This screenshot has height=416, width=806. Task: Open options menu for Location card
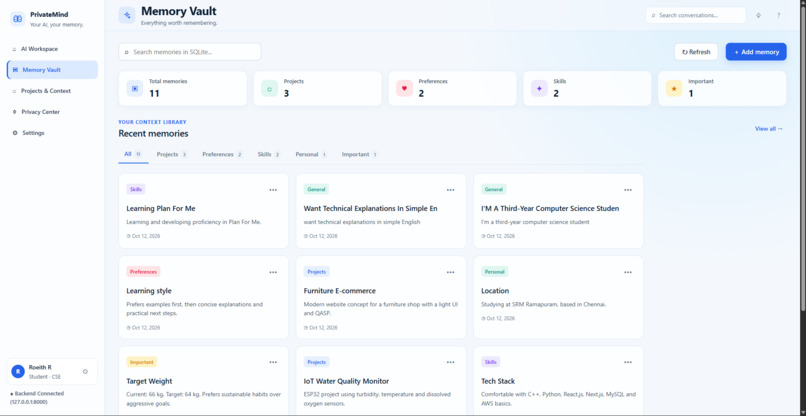[x=628, y=272]
